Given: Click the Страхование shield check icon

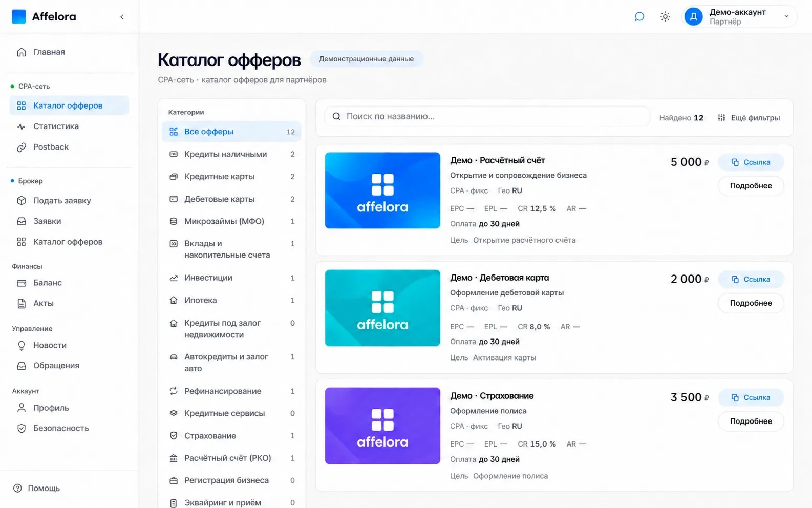Looking at the screenshot, I should click(x=174, y=436).
